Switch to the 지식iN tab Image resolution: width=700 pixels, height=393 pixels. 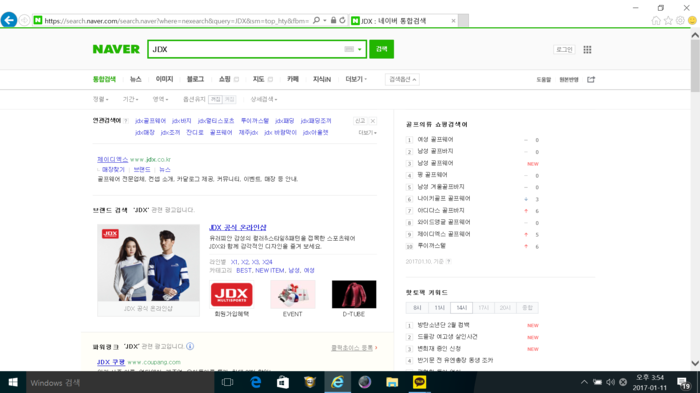322,79
